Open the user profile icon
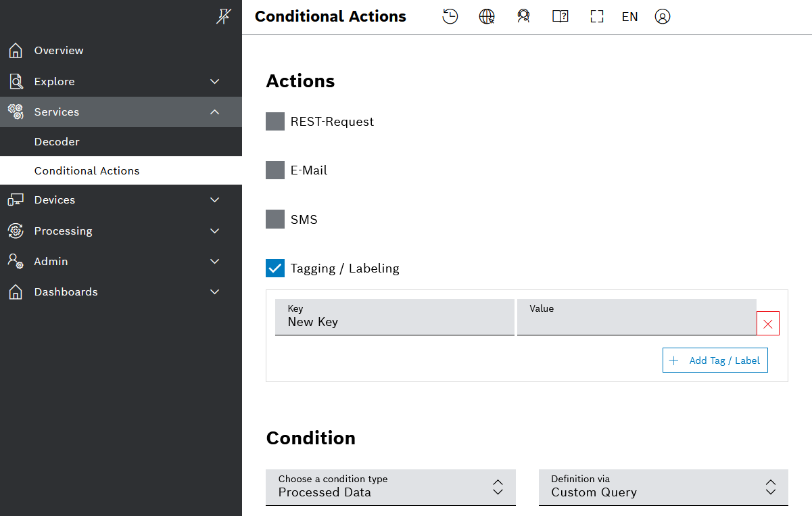The width and height of the screenshot is (812, 516). pos(663,17)
